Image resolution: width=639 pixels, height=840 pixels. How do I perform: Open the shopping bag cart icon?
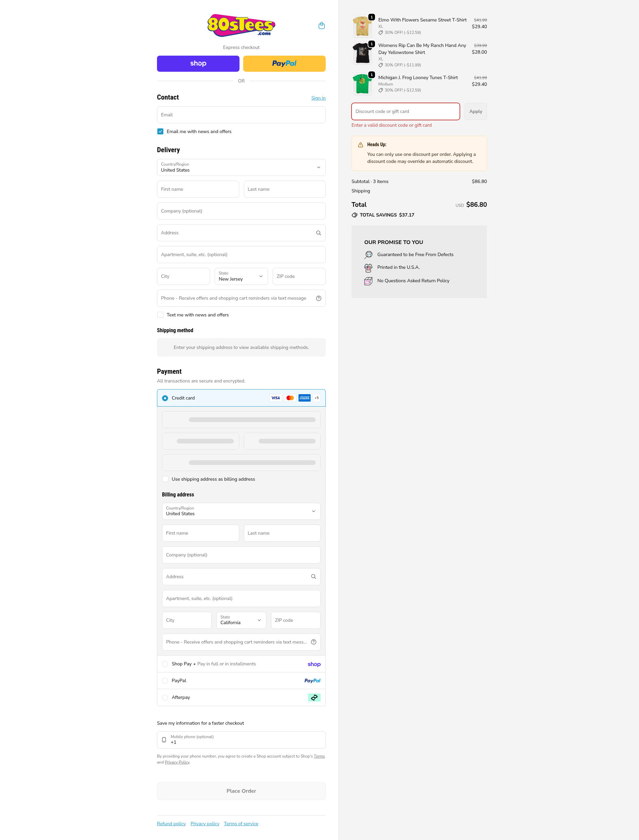(x=321, y=25)
